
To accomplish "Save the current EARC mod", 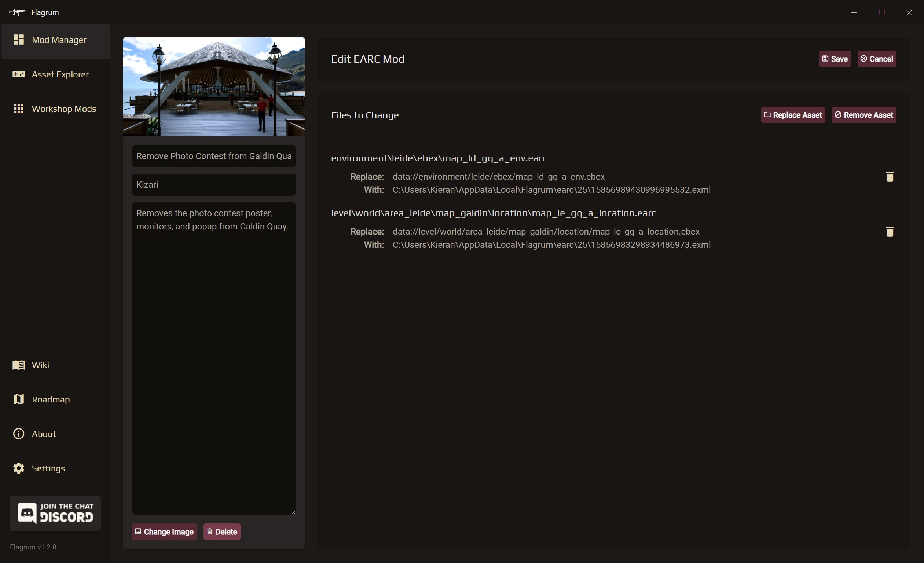I will (x=834, y=59).
